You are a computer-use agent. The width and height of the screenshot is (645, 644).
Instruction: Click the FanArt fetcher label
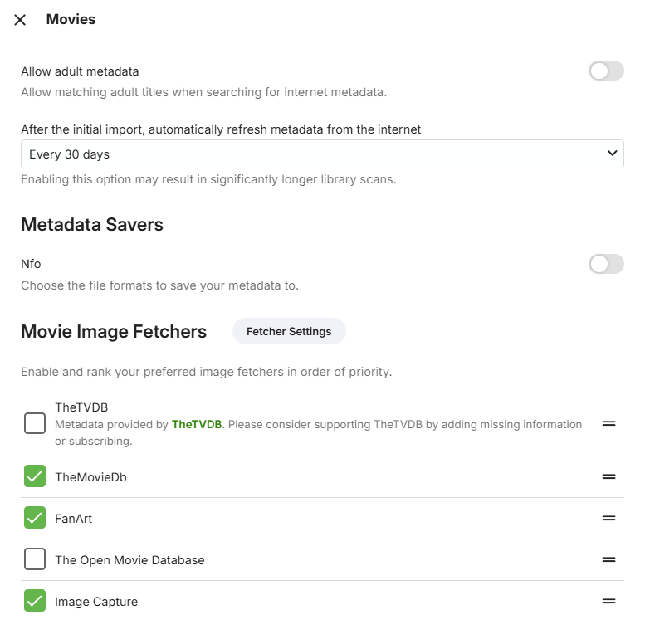click(x=74, y=519)
